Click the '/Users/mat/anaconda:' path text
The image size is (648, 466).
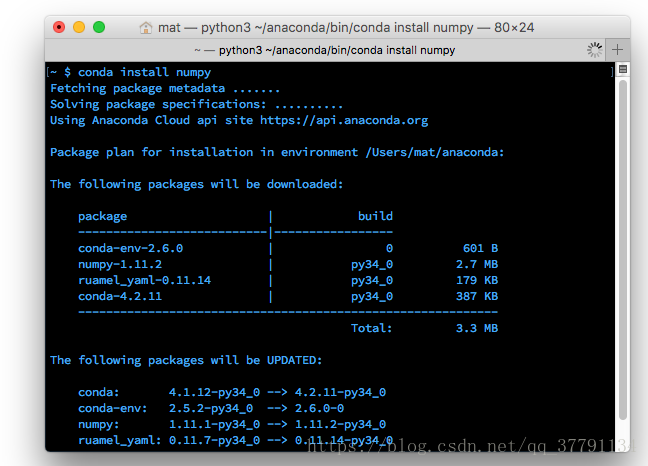(435, 152)
